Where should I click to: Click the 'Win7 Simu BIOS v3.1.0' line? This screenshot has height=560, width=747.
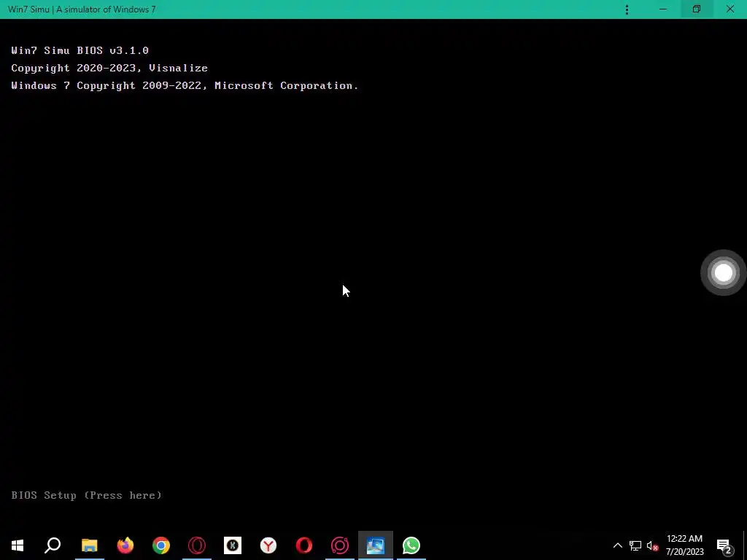coord(80,50)
